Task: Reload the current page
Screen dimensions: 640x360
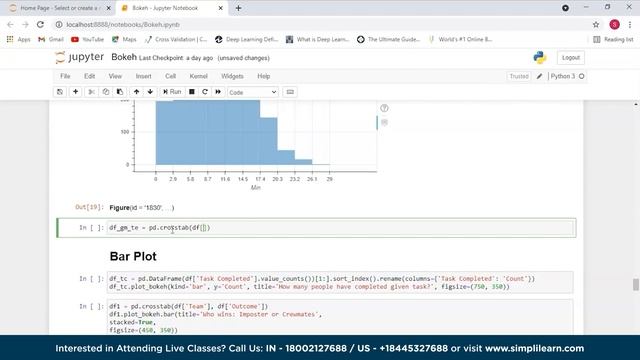Action: click(40, 24)
